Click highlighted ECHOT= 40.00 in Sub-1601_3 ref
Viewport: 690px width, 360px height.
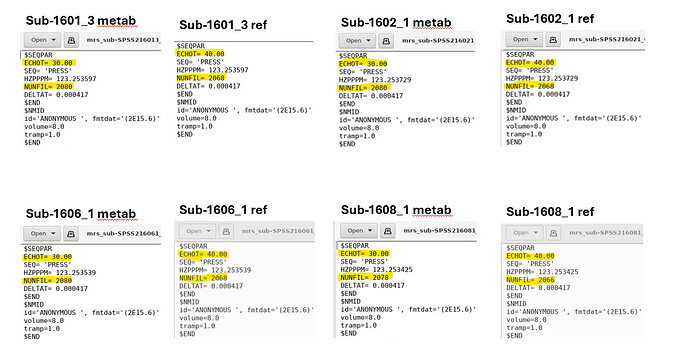tap(200, 54)
